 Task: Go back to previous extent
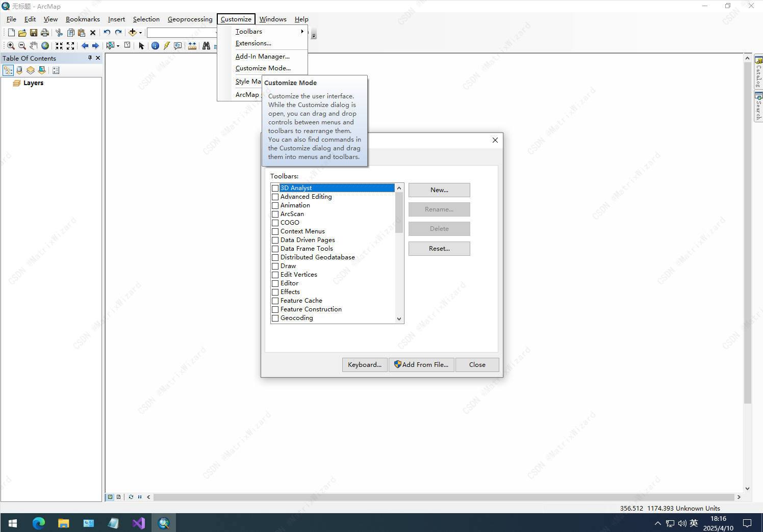coord(85,46)
